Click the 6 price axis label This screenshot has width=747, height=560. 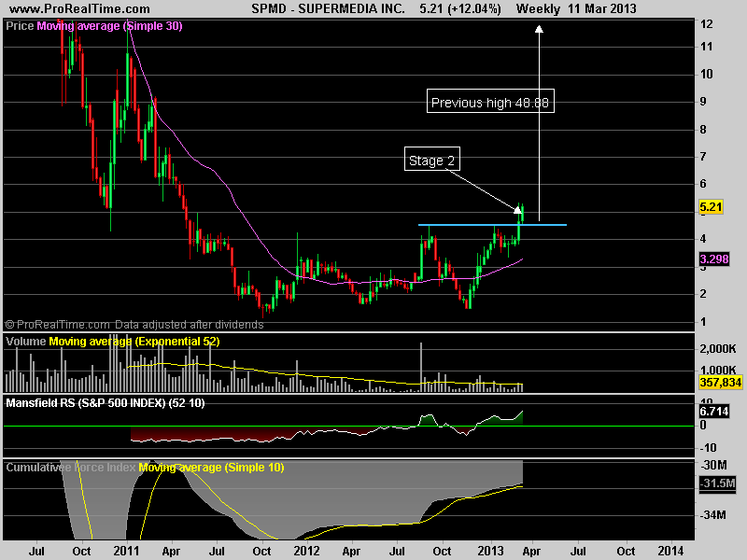(703, 184)
